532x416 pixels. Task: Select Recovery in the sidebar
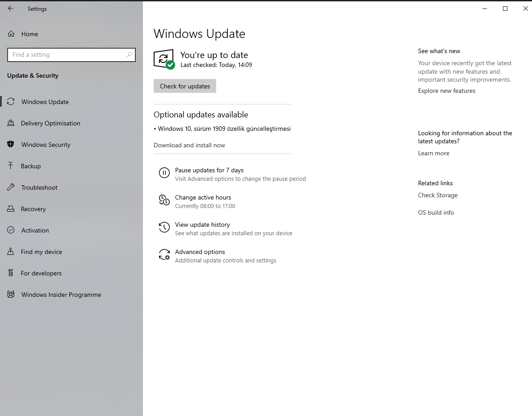point(33,209)
